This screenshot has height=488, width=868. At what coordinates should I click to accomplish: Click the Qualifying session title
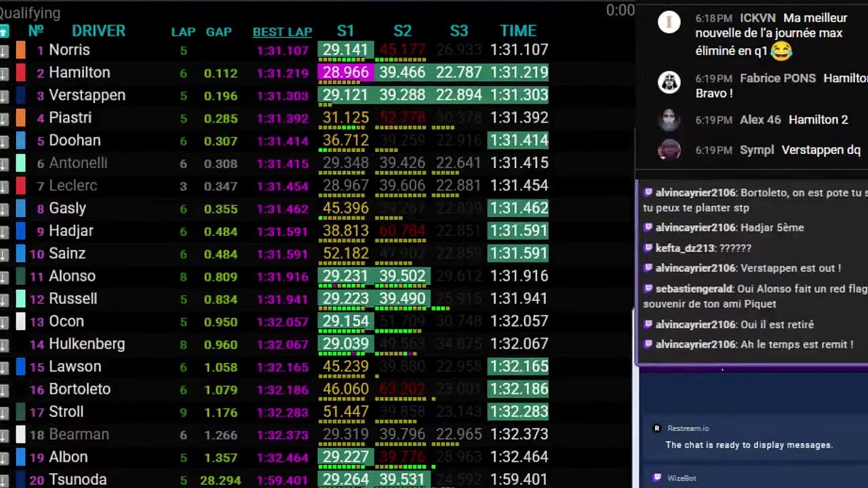click(30, 13)
